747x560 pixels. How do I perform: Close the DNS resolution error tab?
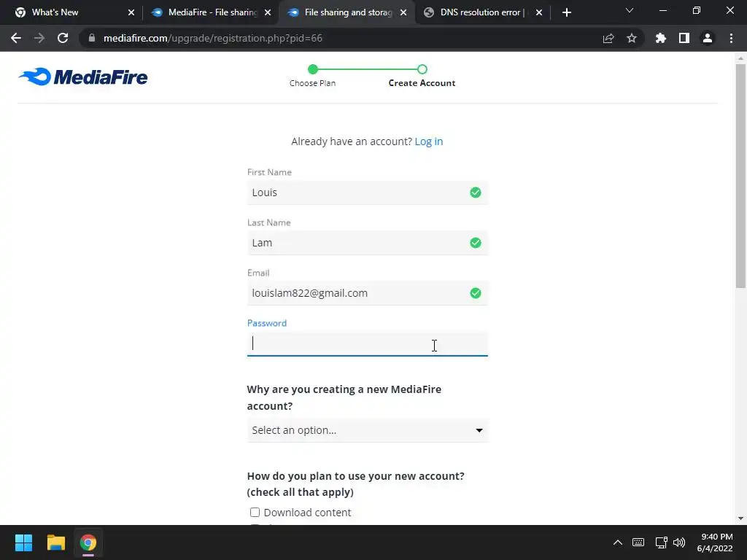pos(539,12)
